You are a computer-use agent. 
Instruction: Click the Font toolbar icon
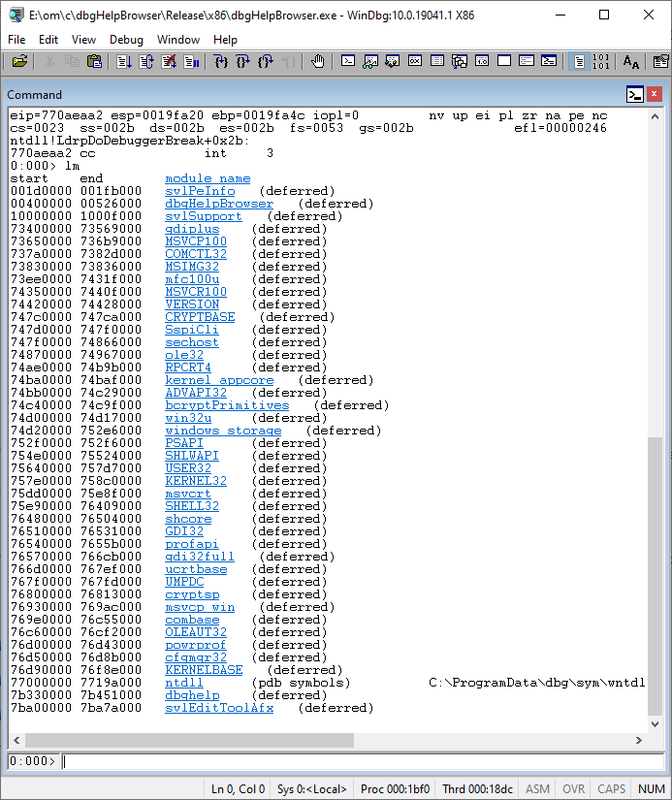point(630,62)
